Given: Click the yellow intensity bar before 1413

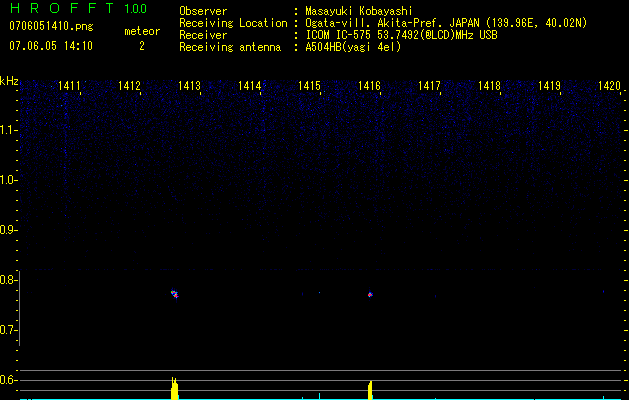Looking at the screenshot, I should tap(174, 388).
